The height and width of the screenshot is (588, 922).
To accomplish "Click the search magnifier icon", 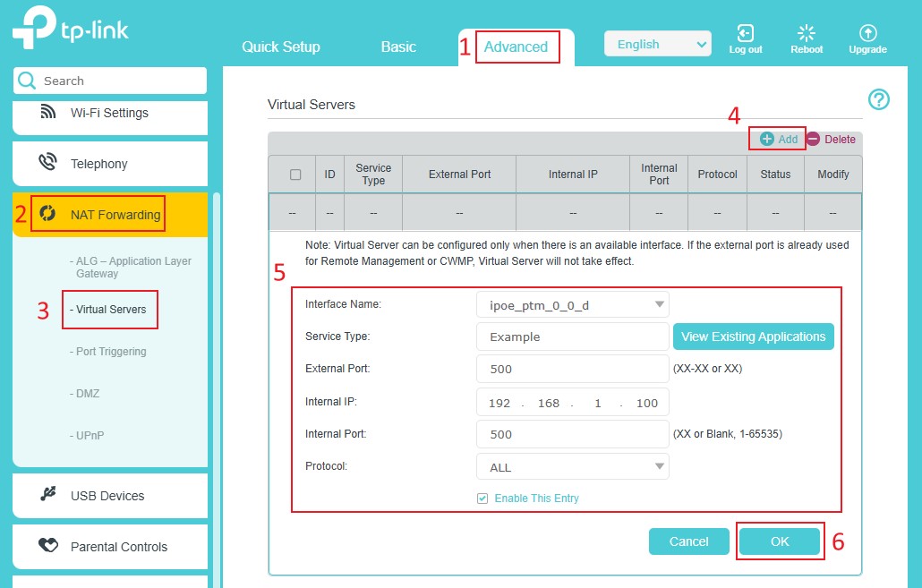I will point(28,81).
